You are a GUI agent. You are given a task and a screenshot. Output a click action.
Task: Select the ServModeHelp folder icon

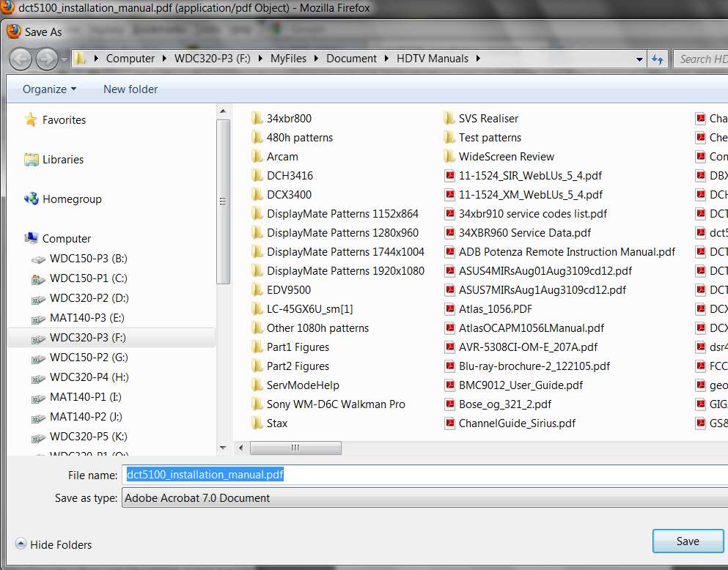coord(257,385)
